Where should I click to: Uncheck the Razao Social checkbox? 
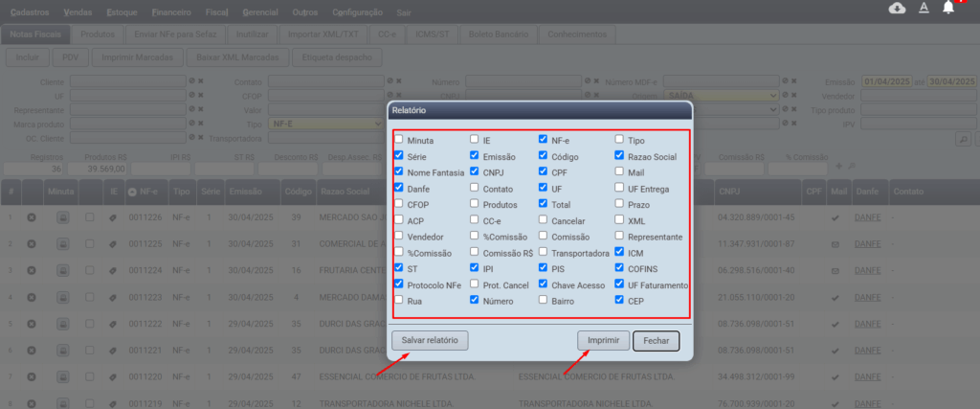tap(619, 156)
